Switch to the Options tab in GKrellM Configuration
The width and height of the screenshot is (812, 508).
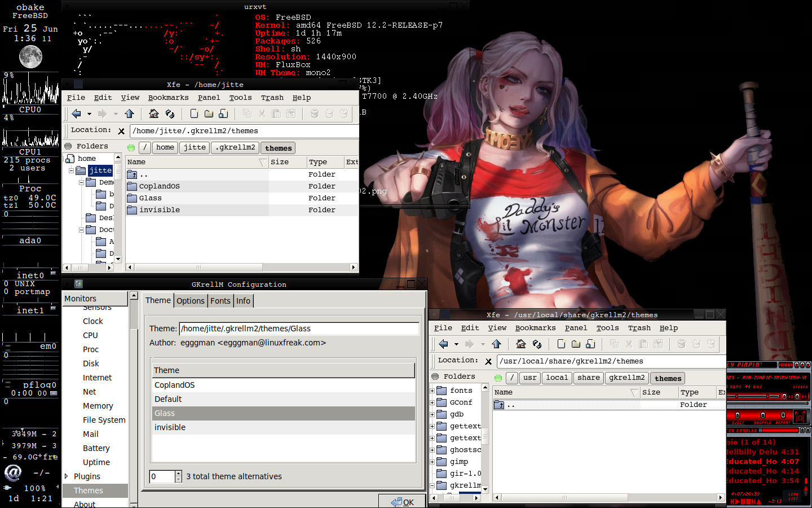coord(191,301)
